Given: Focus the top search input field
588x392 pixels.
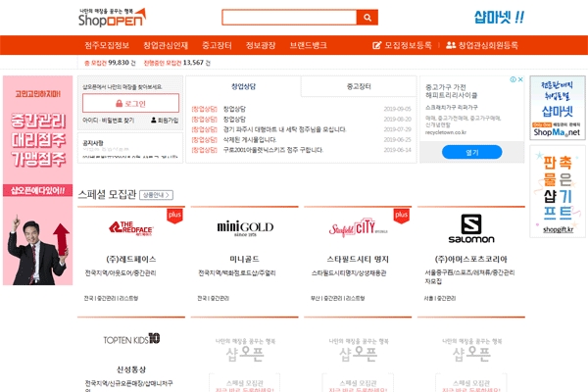Looking at the screenshot, I should click(289, 18).
